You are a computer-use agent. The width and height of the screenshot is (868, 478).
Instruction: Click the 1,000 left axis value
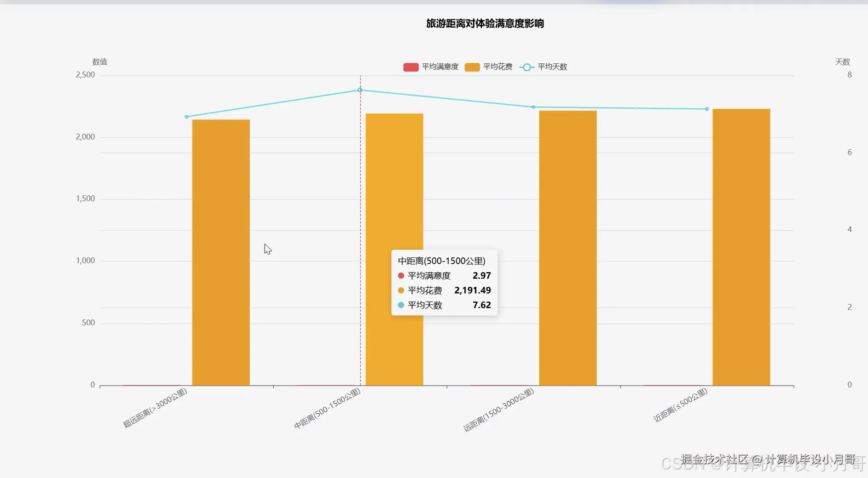click(85, 261)
